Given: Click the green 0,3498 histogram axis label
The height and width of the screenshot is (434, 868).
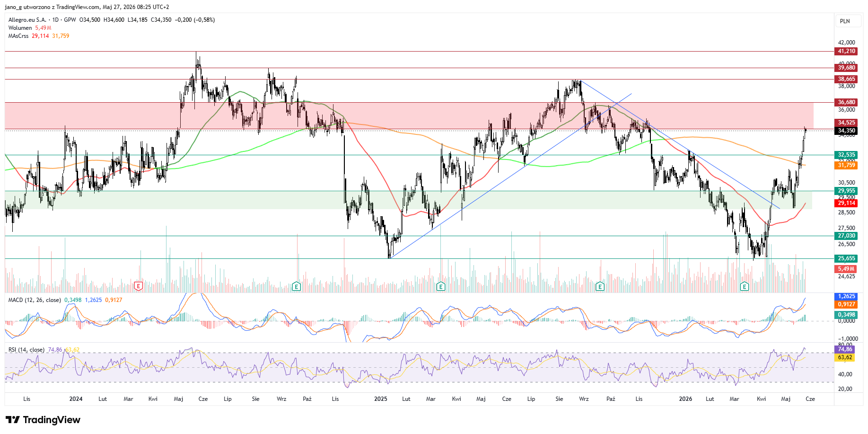Looking at the screenshot, I should (x=846, y=315).
